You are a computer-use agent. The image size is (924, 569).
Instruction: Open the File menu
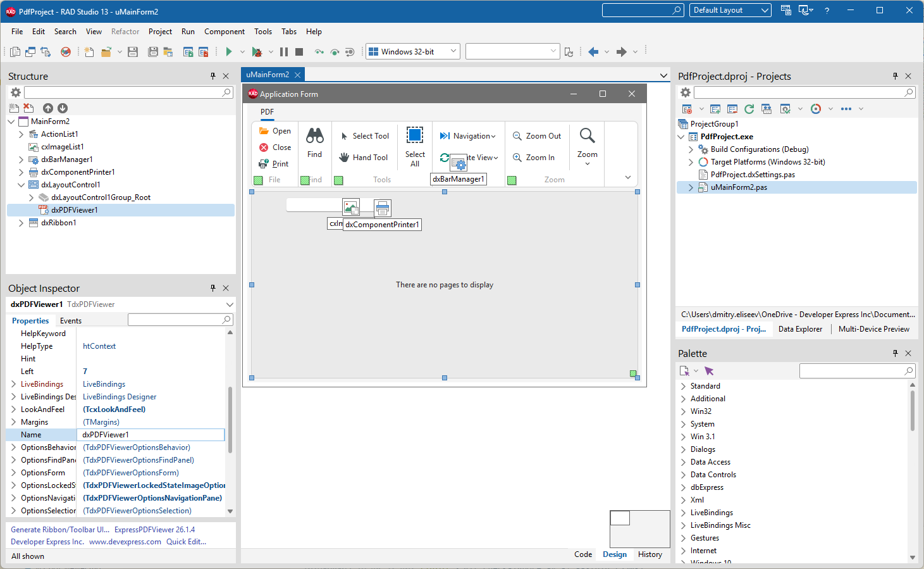point(17,32)
